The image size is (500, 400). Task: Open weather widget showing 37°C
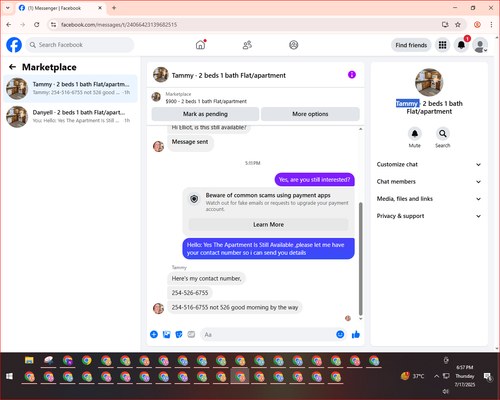click(x=413, y=376)
